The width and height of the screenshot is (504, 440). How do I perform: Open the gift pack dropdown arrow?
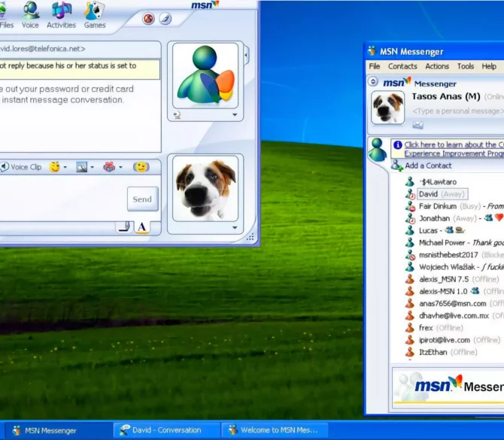(x=121, y=167)
